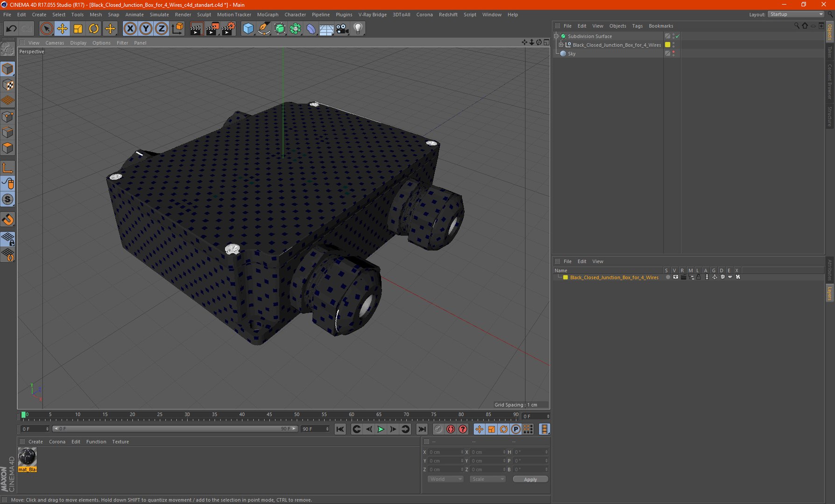
Task: Select the Scale tool
Action: (78, 29)
